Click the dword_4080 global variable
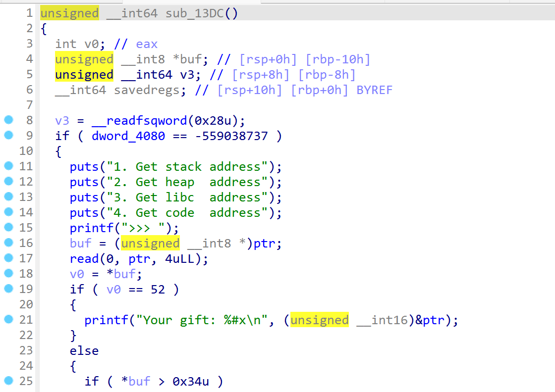 pyautogui.click(x=128, y=136)
